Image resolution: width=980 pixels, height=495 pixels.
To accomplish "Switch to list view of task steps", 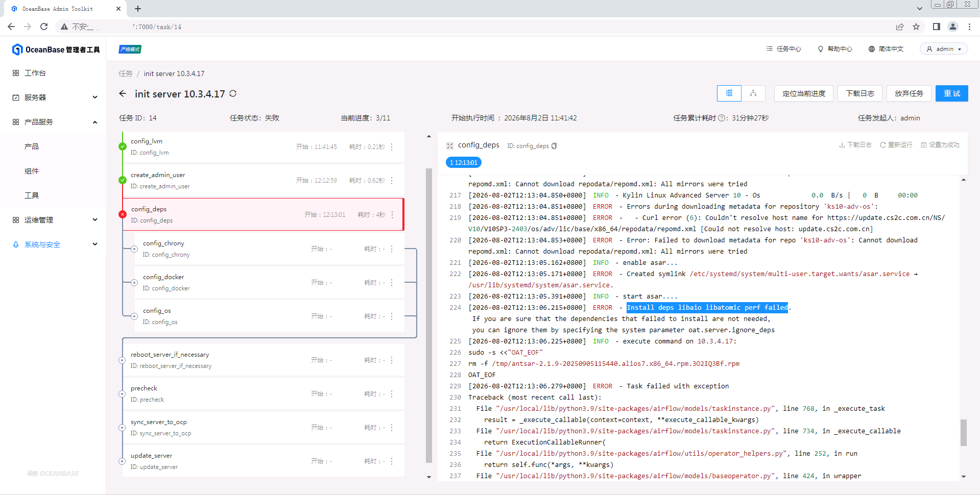I will tap(729, 93).
